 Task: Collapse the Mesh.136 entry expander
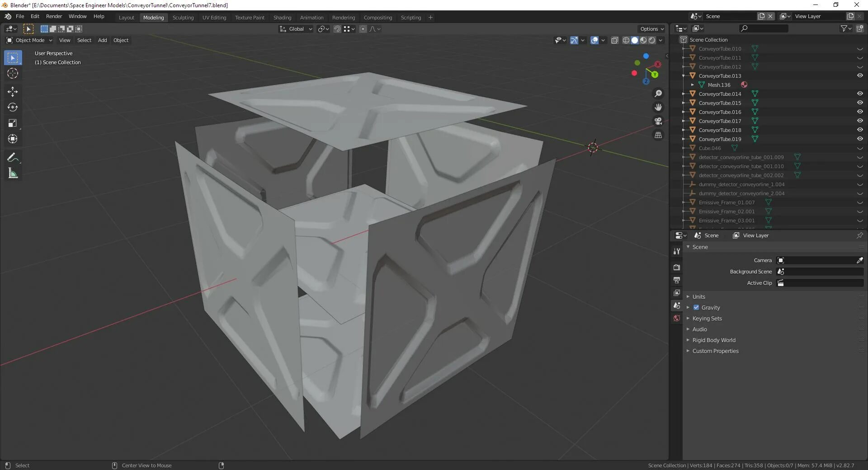click(693, 85)
